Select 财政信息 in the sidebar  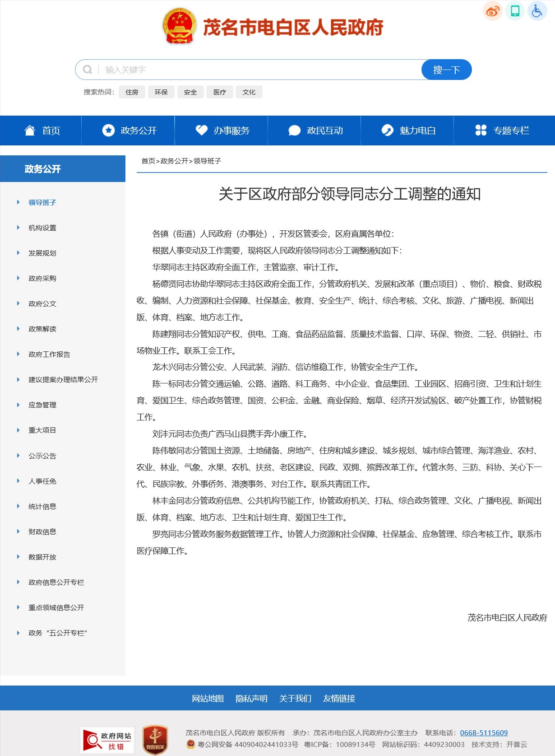pyautogui.click(x=42, y=532)
